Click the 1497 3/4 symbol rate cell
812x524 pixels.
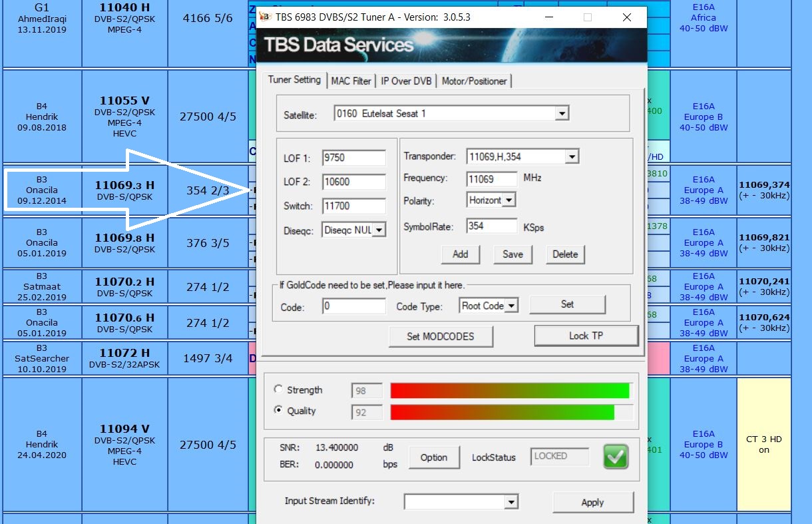pyautogui.click(x=208, y=358)
